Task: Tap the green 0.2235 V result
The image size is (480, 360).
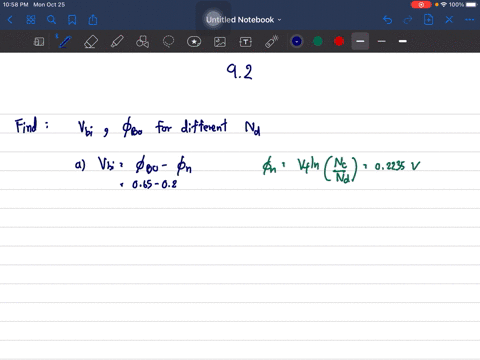Action: pyautogui.click(x=397, y=166)
